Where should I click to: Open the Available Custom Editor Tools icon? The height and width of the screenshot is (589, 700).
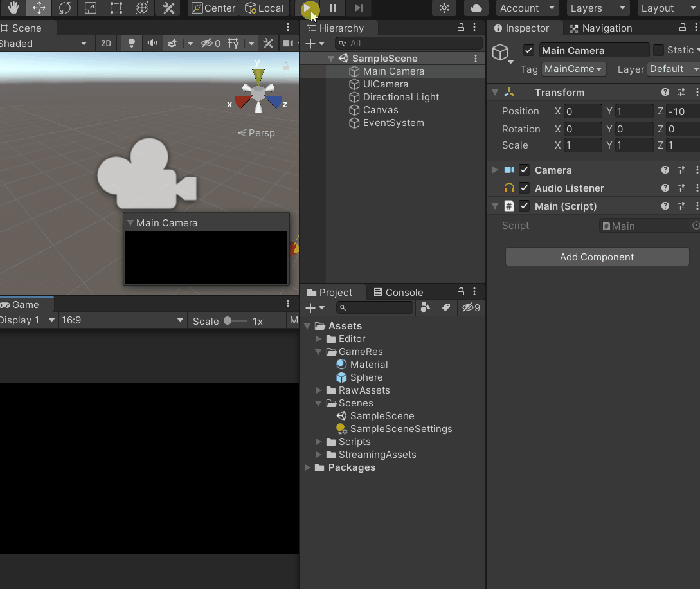click(168, 8)
